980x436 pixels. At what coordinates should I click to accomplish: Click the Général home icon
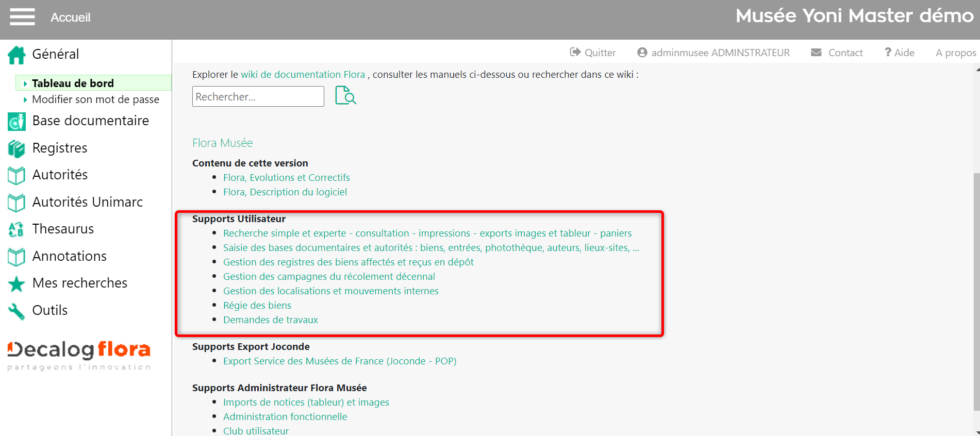[x=16, y=55]
